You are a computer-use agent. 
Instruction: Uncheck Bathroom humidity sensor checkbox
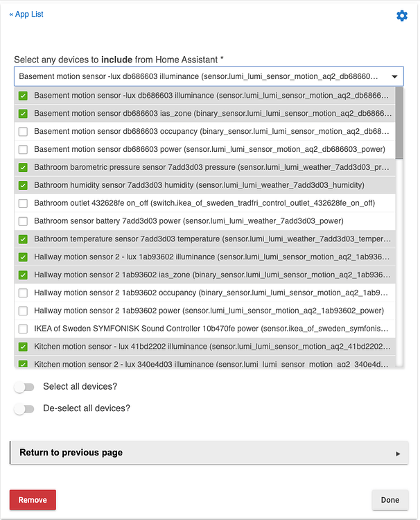click(x=24, y=185)
